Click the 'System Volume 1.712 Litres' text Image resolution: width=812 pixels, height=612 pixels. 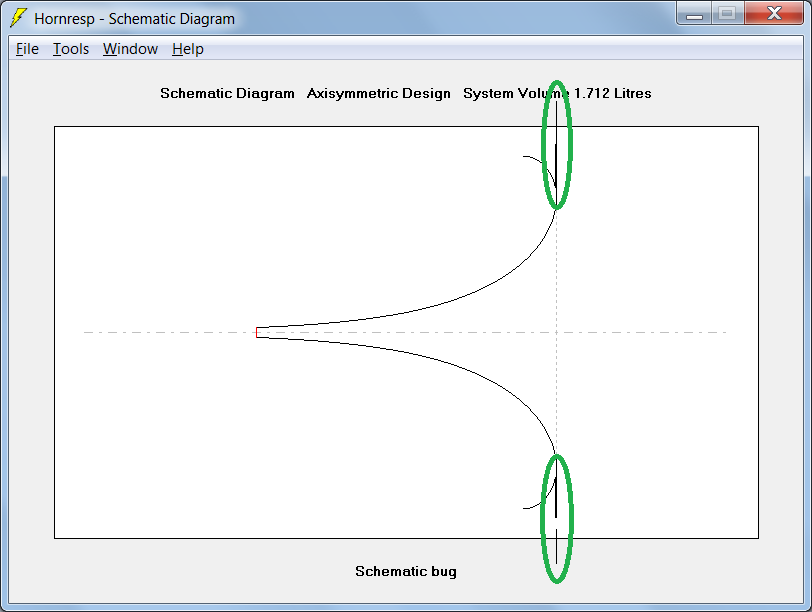click(x=557, y=93)
